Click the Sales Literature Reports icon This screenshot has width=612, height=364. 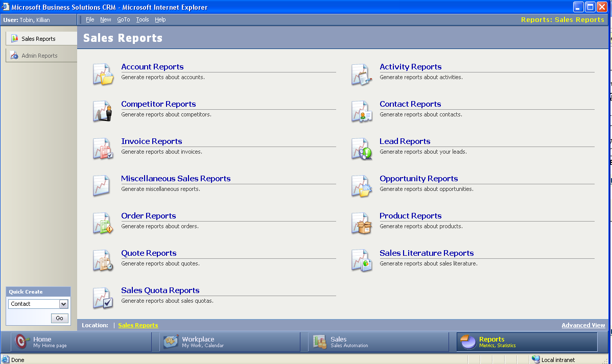click(x=361, y=260)
